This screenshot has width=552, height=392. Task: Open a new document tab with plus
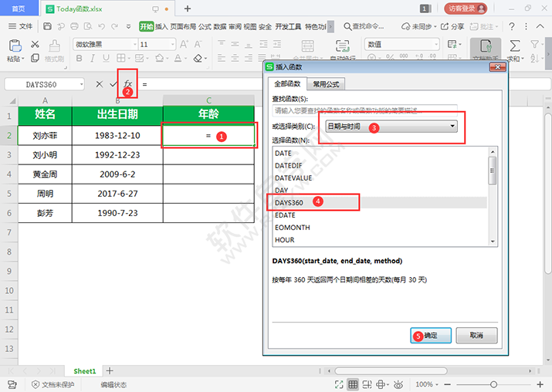click(188, 8)
